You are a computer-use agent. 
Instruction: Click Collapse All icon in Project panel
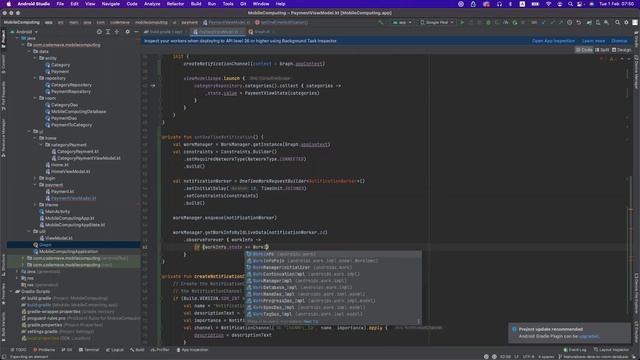[117, 31]
